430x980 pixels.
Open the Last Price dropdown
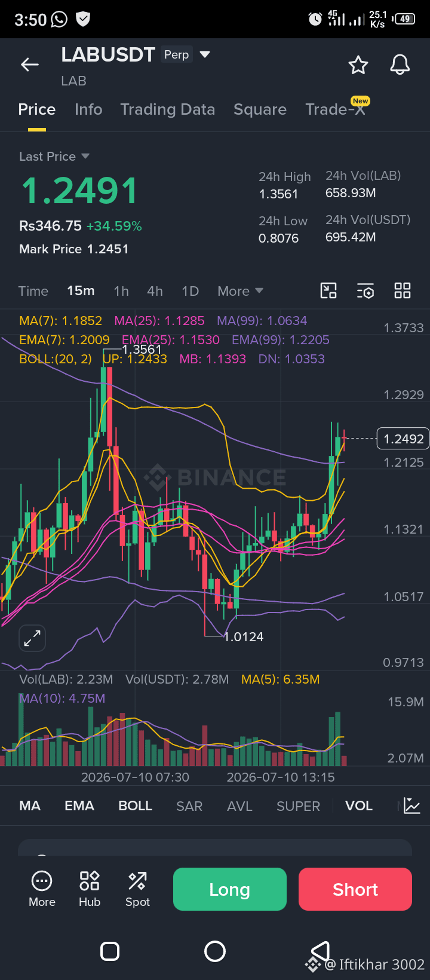(x=54, y=156)
